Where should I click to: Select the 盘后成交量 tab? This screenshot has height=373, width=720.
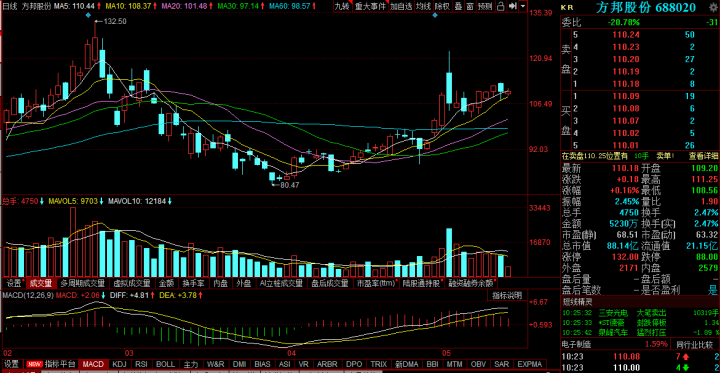330,283
